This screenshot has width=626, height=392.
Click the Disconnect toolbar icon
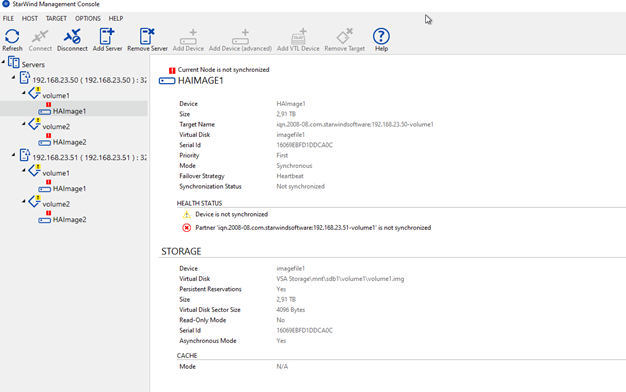pos(72,40)
